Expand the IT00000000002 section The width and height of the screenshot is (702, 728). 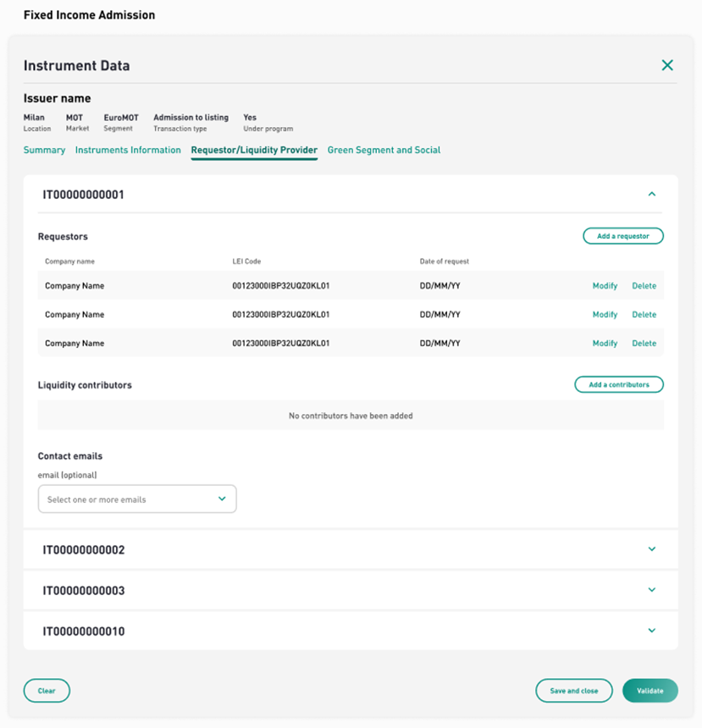[652, 549]
